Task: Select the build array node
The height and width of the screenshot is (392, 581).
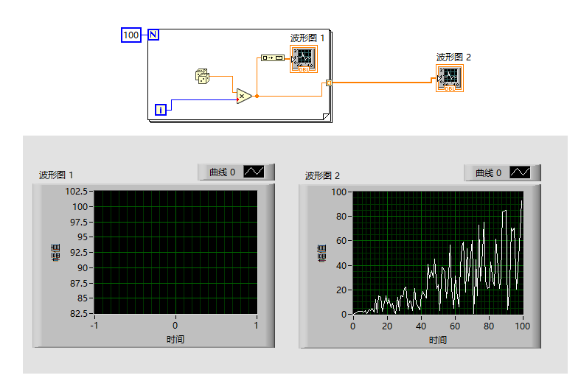Action: tap(272, 57)
